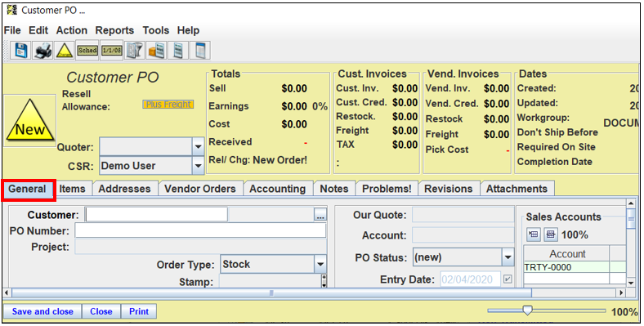The image size is (644, 326).
Task: Click the document with funnel filter icon
Action: tap(135, 51)
